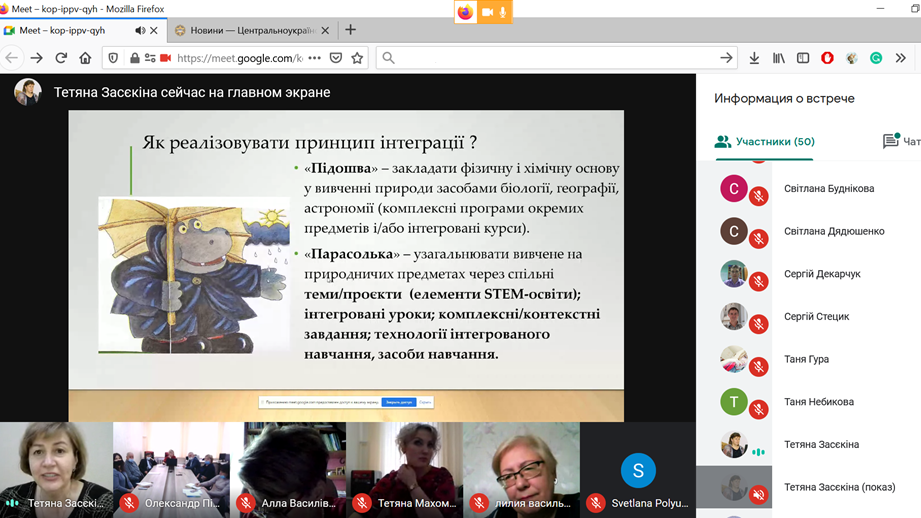
Task: Open the Firefox downloads panel
Action: click(754, 58)
